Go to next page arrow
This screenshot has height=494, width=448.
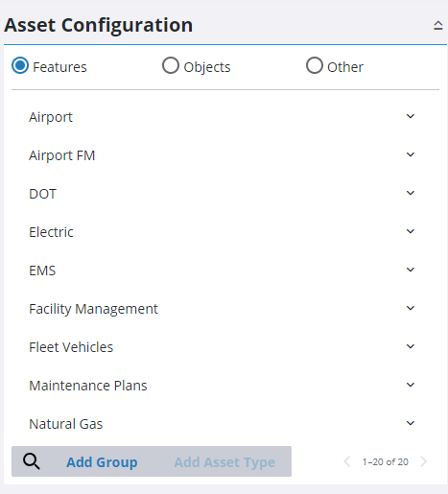pos(424,461)
